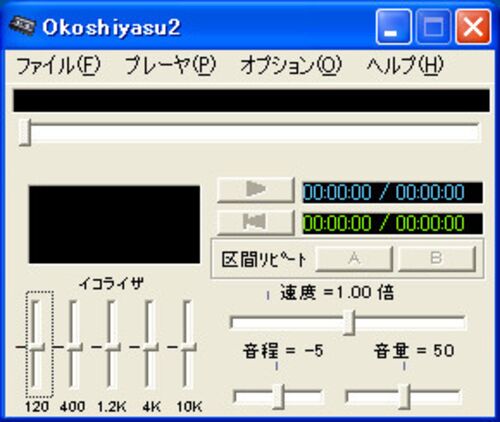500x422 pixels.
Task: Click the black visualizer panel
Action: [x=114, y=225]
